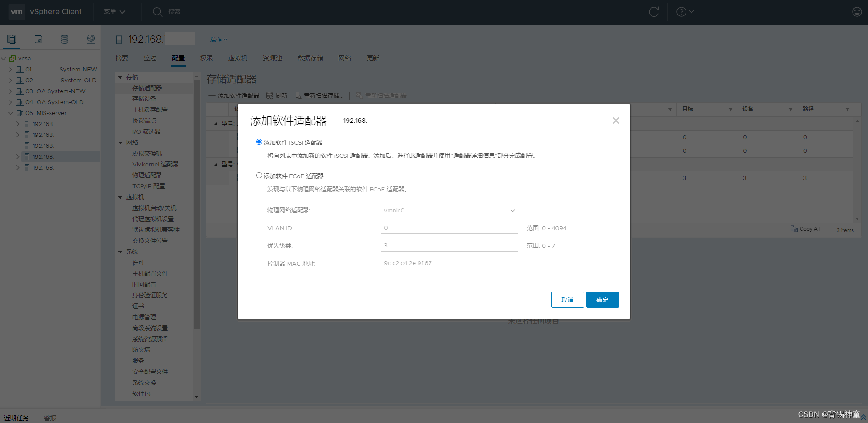Image resolution: width=868 pixels, height=423 pixels.
Task: Click the VLAN ID input field
Action: (x=449, y=227)
